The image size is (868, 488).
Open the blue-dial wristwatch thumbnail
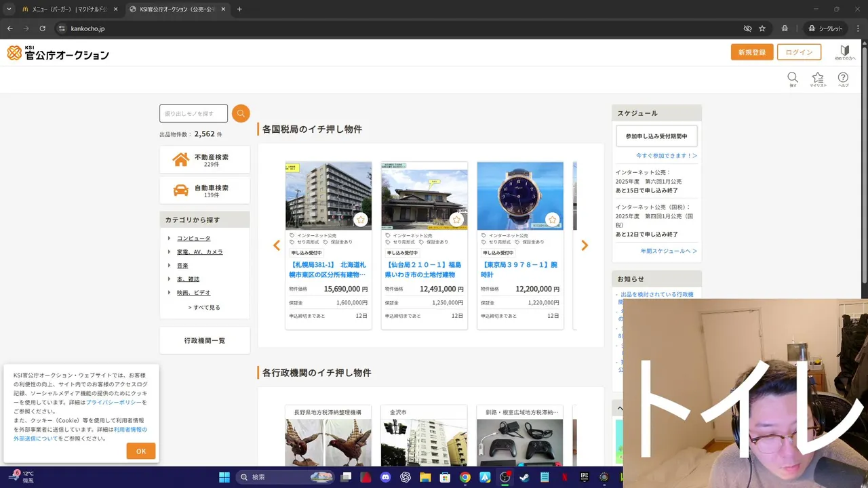520,196
